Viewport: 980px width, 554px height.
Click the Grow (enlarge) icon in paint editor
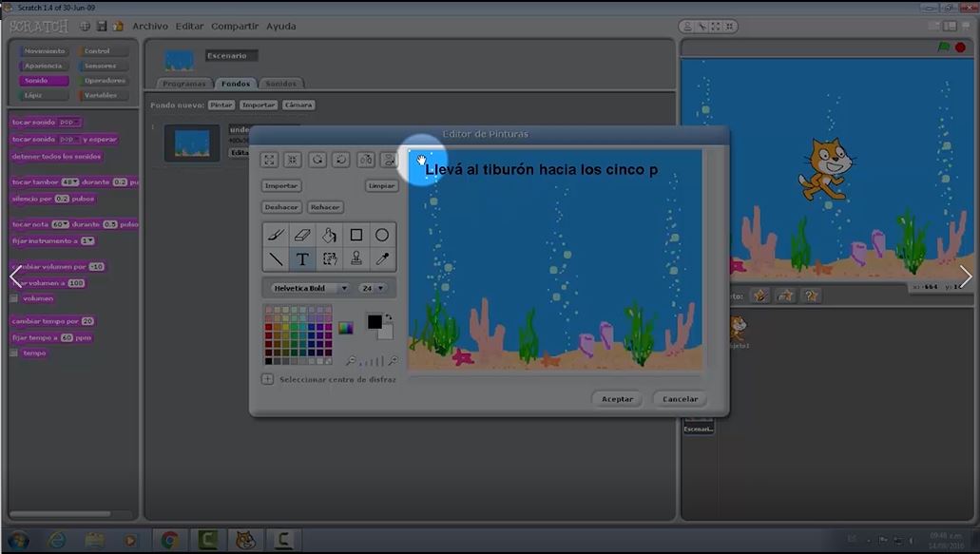point(269,160)
